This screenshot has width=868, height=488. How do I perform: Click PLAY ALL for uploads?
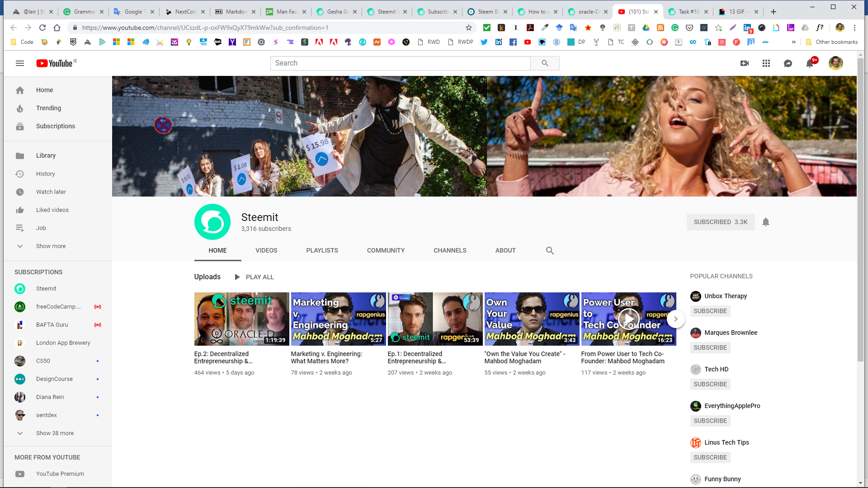click(254, 277)
